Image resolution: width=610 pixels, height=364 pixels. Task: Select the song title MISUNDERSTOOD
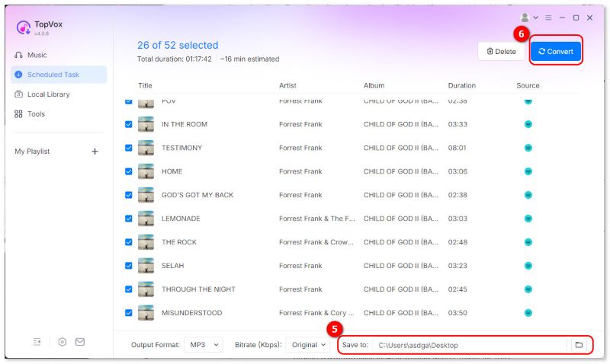[192, 313]
